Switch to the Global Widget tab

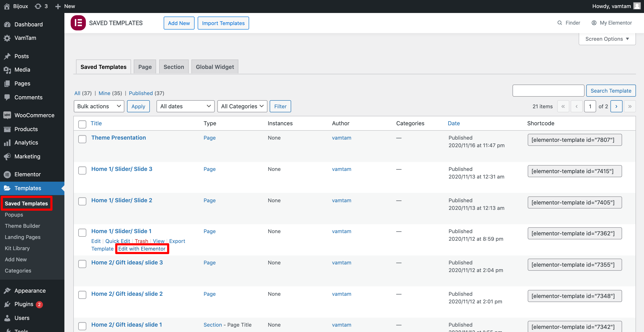(x=214, y=67)
